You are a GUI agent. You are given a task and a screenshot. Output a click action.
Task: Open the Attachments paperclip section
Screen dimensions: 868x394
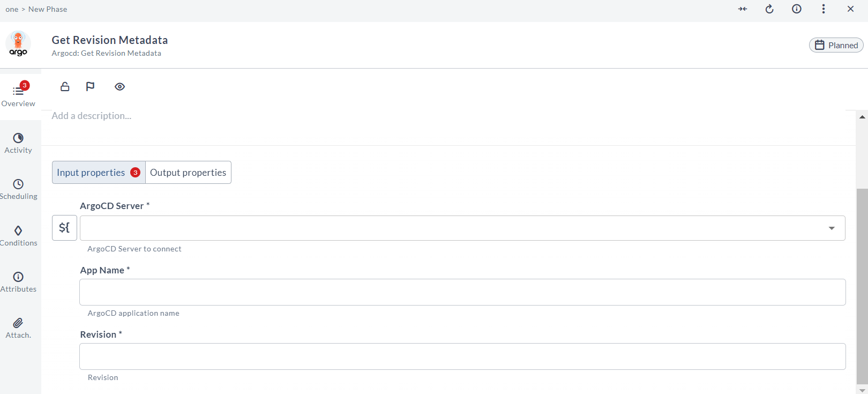pyautogui.click(x=18, y=328)
